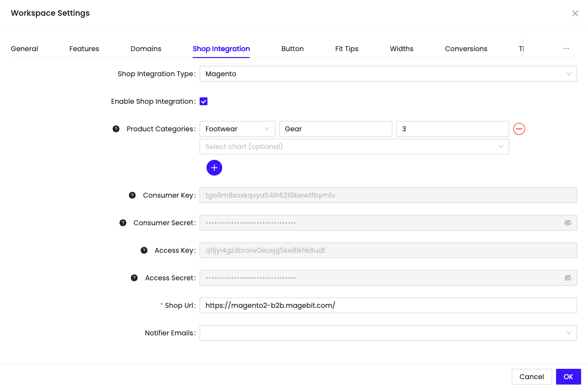Open help for Consumer Secret
Screen dimensions: 588x388
122,222
